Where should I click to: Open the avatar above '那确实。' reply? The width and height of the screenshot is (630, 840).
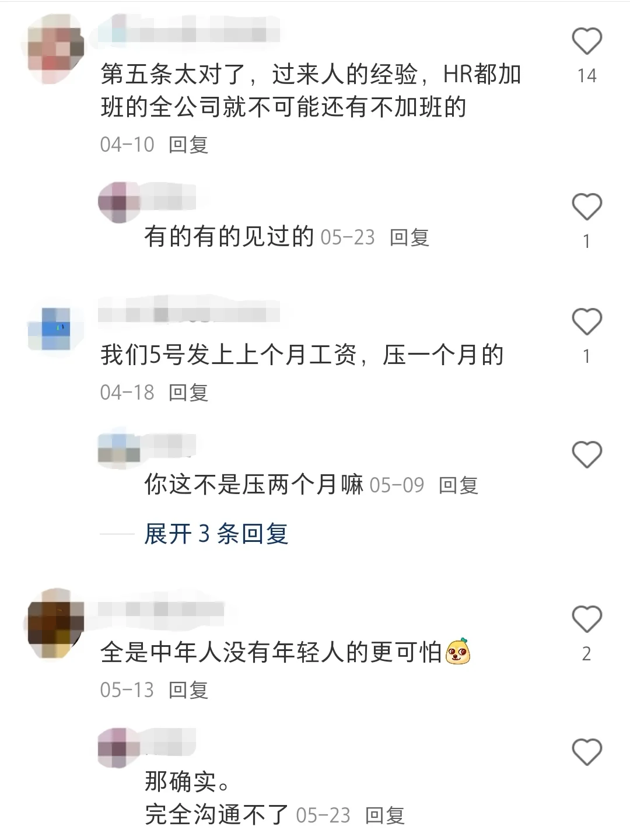119,748
